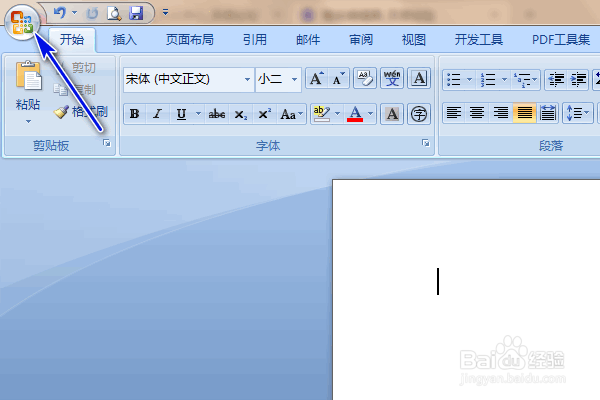
Task: Toggle strikethrough formatting
Action: [x=217, y=114]
